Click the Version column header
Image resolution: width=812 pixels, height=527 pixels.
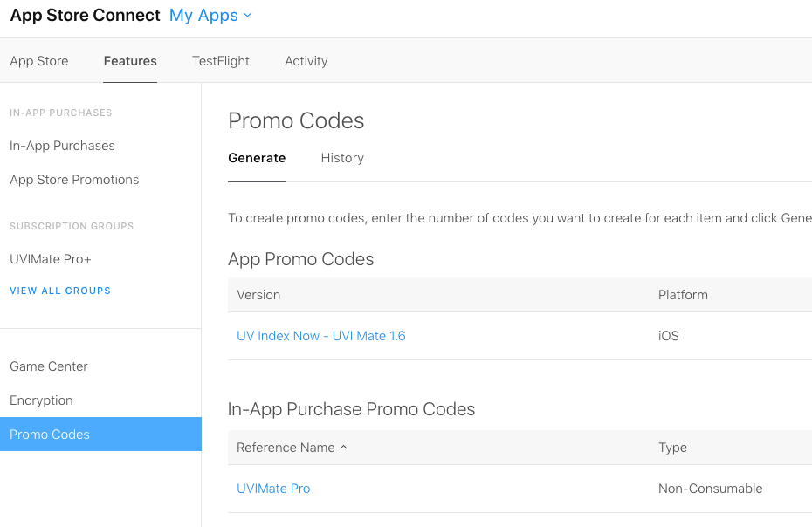tap(258, 295)
